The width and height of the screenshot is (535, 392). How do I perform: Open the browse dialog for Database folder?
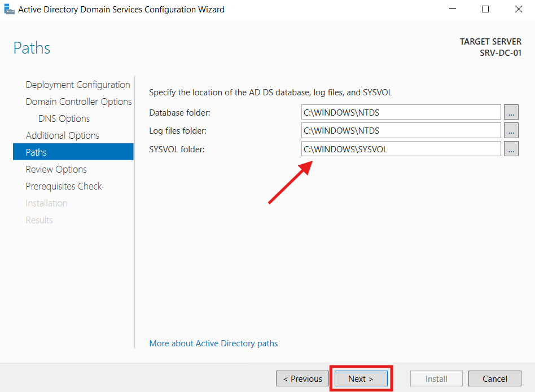[511, 112]
